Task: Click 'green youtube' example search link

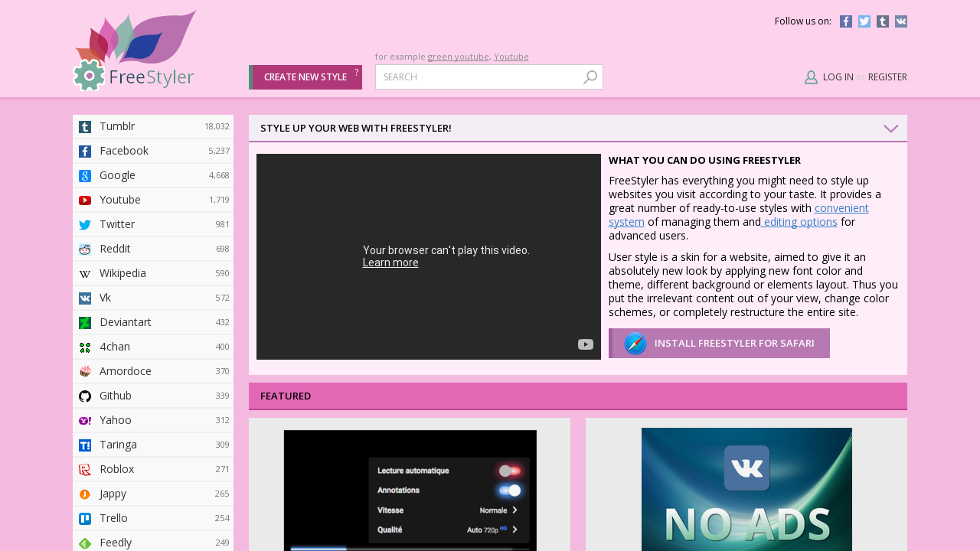Action: [458, 57]
